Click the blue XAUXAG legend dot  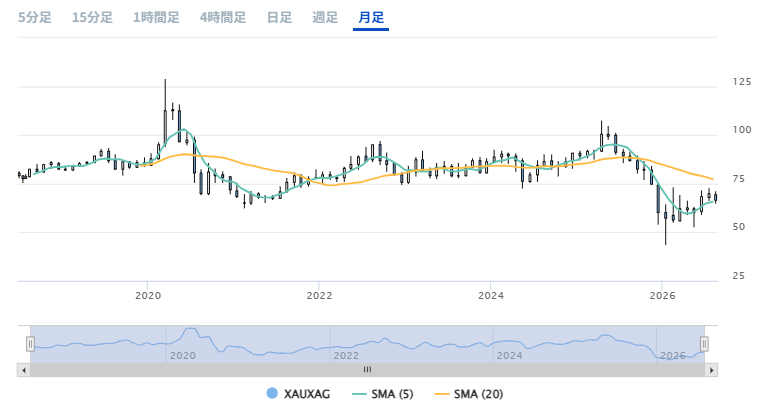click(x=272, y=394)
